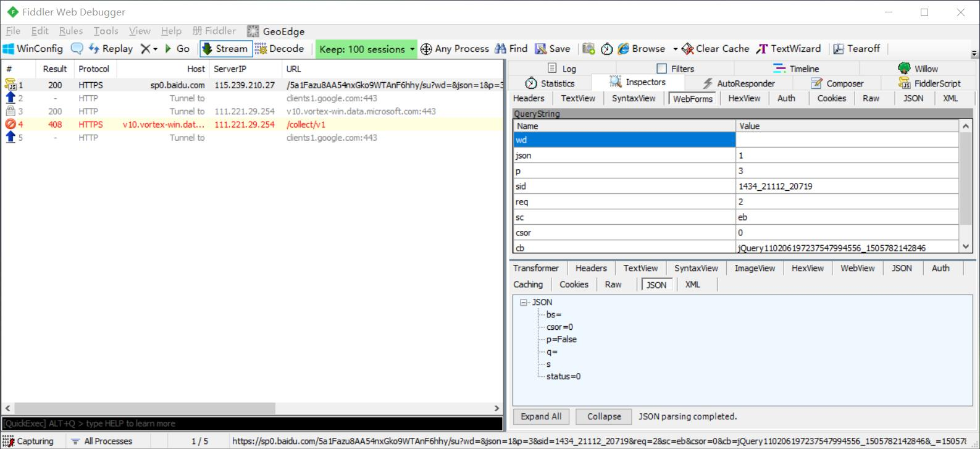Select session 1 sp0.baidu.com row
Image resolution: width=980 pixels, height=449 pixels.
point(252,85)
